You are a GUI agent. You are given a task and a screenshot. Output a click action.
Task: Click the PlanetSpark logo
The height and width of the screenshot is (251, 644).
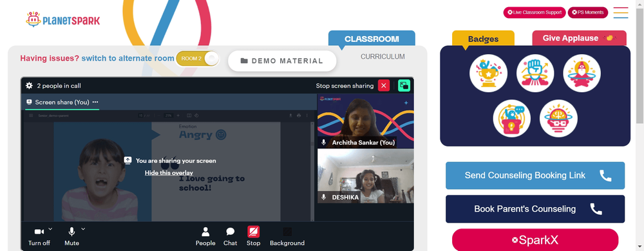(x=63, y=19)
